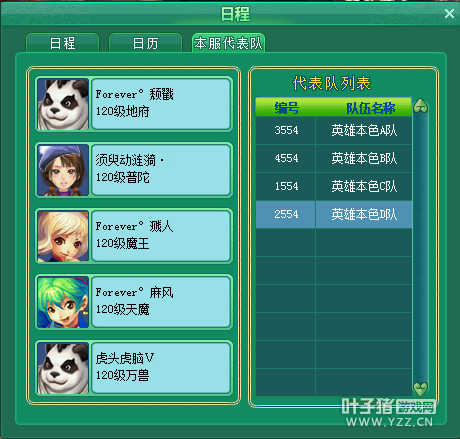Select team row 3554 英雄本色A队
Image resolution: width=460 pixels, height=439 pixels.
pos(334,130)
